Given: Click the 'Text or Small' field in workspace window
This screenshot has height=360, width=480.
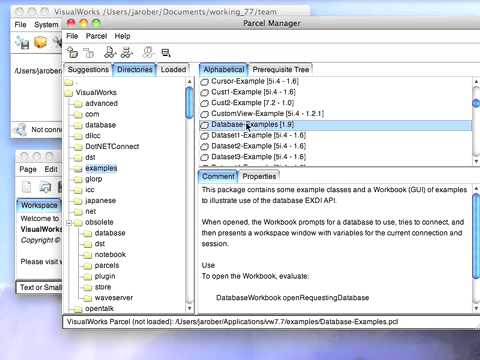Looking at the screenshot, I should 39,287.
